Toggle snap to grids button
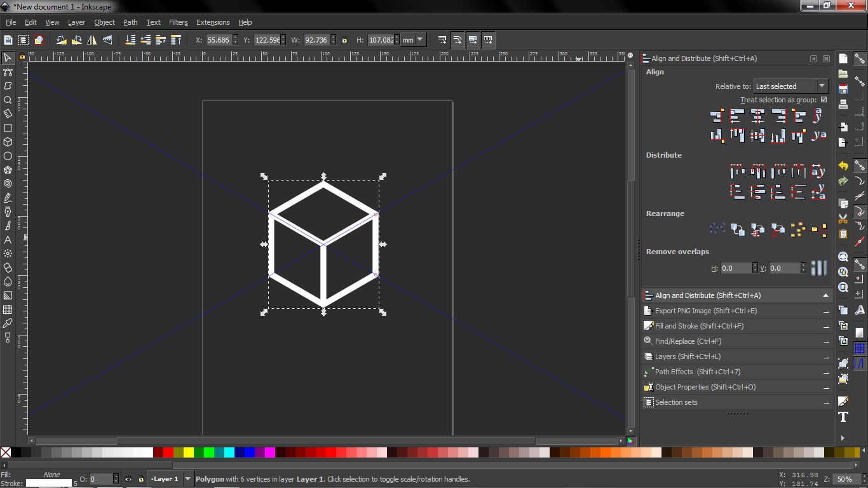This screenshot has width=868, height=488. click(x=859, y=348)
